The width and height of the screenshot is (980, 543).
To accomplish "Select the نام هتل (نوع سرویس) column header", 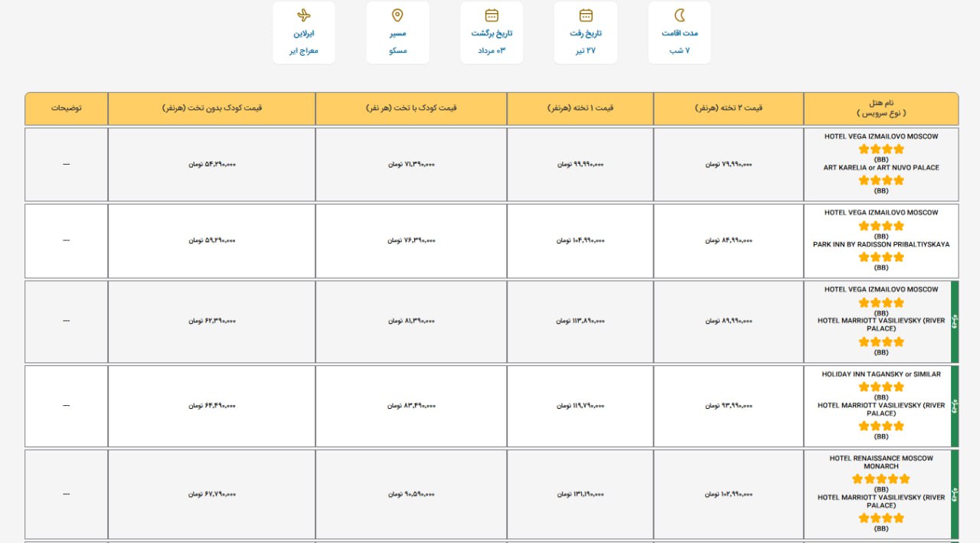I will tap(881, 108).
